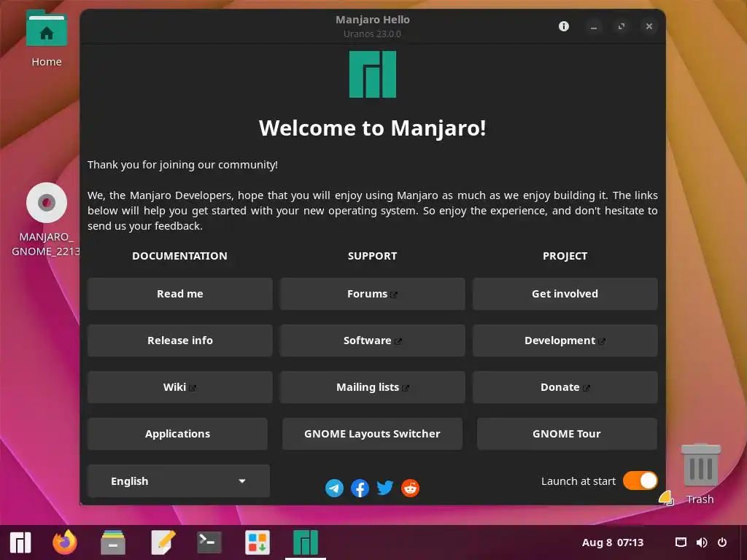The height and width of the screenshot is (560, 747).
Task: Open the Software support link
Action: pyautogui.click(x=373, y=341)
